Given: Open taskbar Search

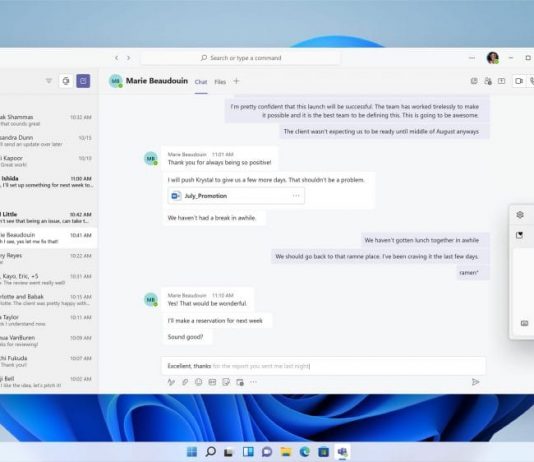Looking at the screenshot, I should 211,452.
